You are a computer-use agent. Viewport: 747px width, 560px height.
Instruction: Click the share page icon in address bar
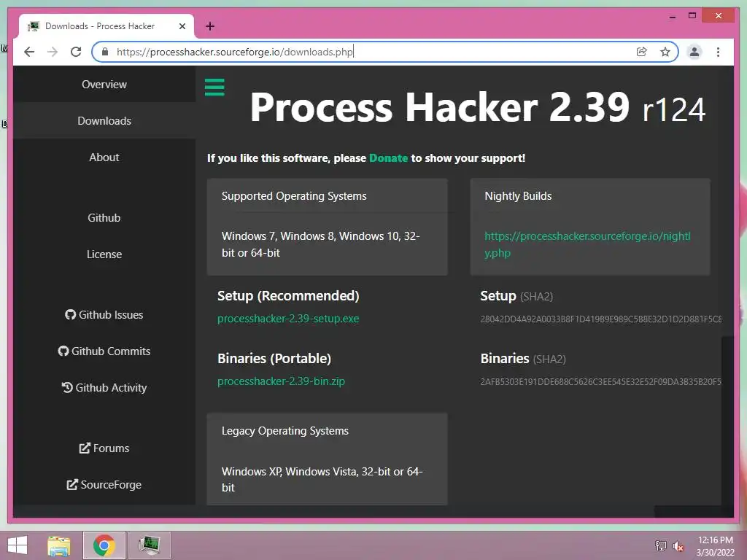tap(642, 52)
